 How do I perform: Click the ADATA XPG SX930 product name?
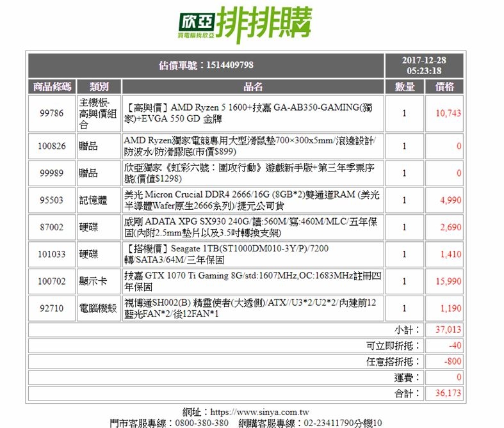tap(253, 227)
